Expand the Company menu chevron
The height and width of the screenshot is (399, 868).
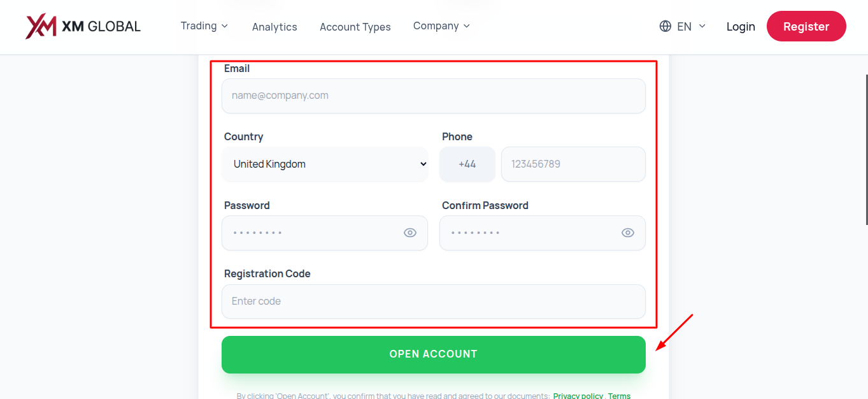pyautogui.click(x=466, y=26)
